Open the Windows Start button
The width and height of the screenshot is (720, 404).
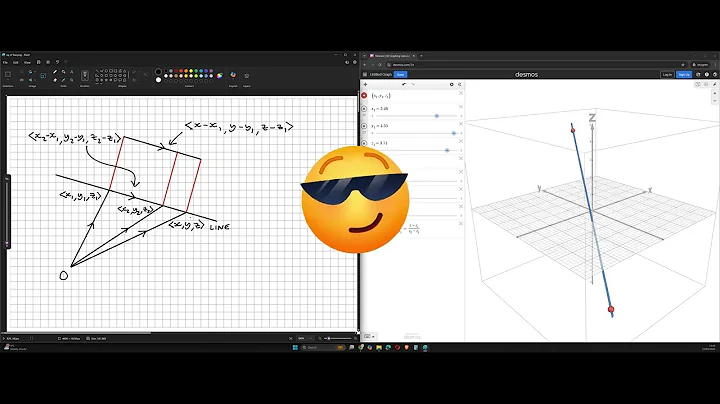(x=295, y=348)
